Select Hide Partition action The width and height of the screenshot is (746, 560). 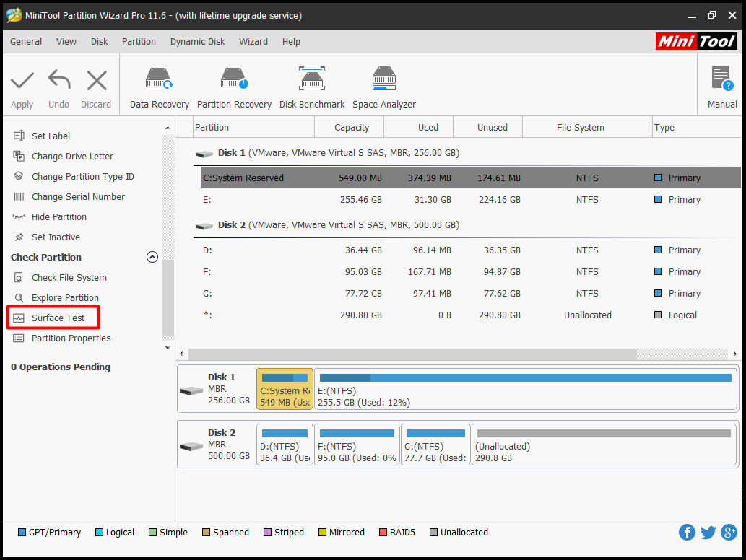(x=59, y=216)
